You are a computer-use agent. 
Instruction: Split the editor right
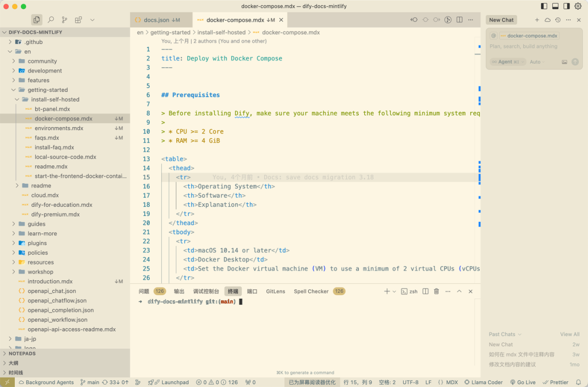pyautogui.click(x=460, y=20)
